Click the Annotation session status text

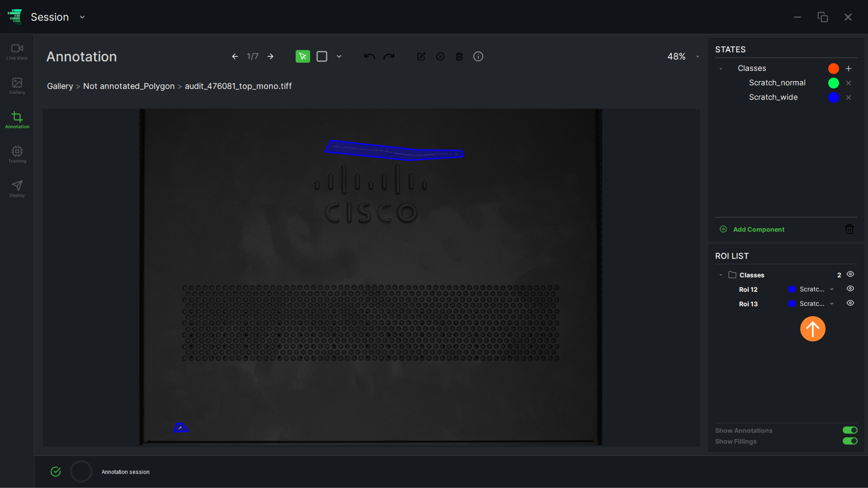pos(125,472)
